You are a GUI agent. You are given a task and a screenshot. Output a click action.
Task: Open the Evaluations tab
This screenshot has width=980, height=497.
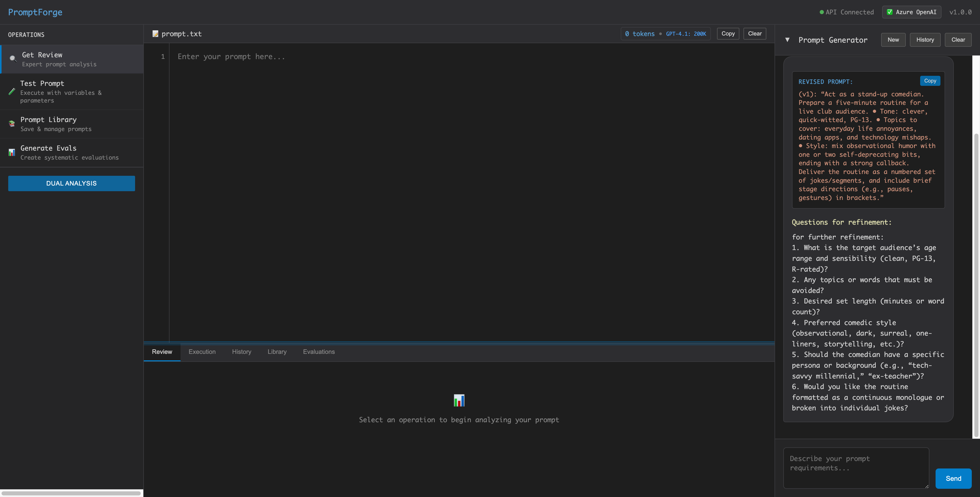[x=319, y=352]
